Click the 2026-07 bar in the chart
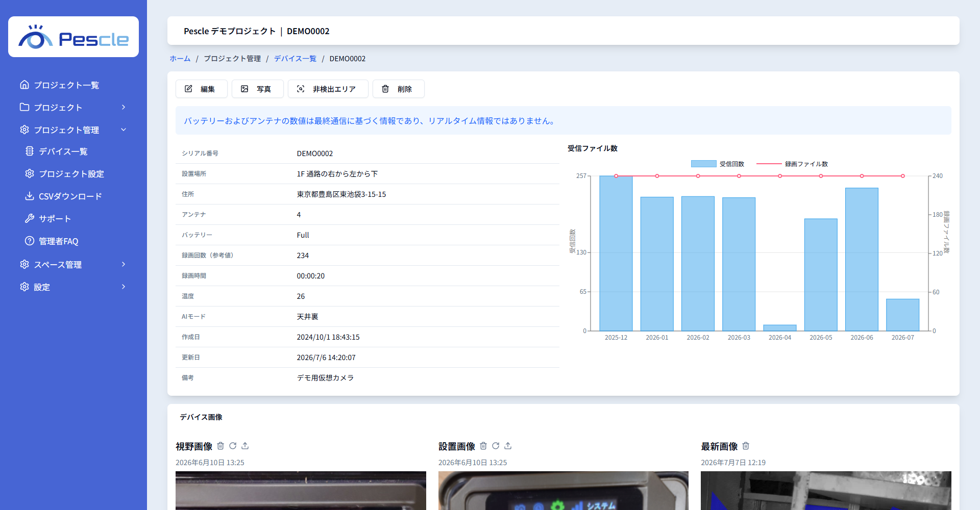The height and width of the screenshot is (510, 980). 903,315
